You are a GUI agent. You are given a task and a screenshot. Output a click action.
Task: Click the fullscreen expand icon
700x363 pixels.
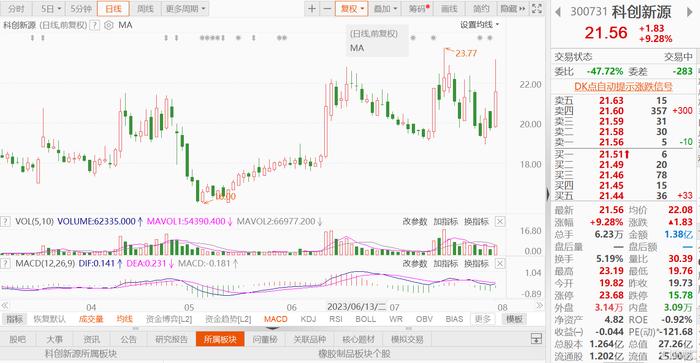coord(538,8)
